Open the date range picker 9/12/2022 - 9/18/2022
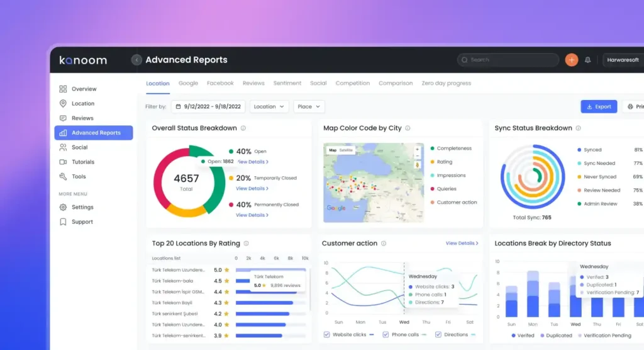Image resolution: width=644 pixels, height=350 pixels. pos(208,107)
